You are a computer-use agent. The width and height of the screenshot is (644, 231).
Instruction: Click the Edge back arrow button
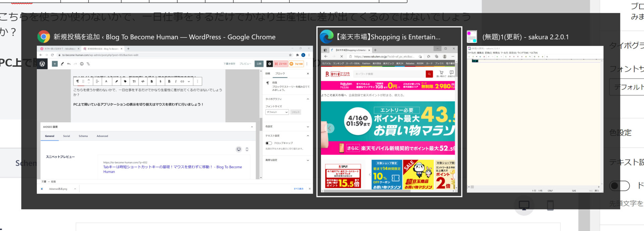[x=326, y=56]
